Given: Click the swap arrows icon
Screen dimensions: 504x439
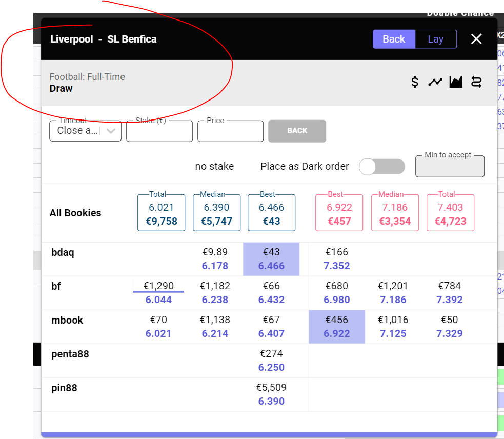Looking at the screenshot, I should (x=476, y=82).
